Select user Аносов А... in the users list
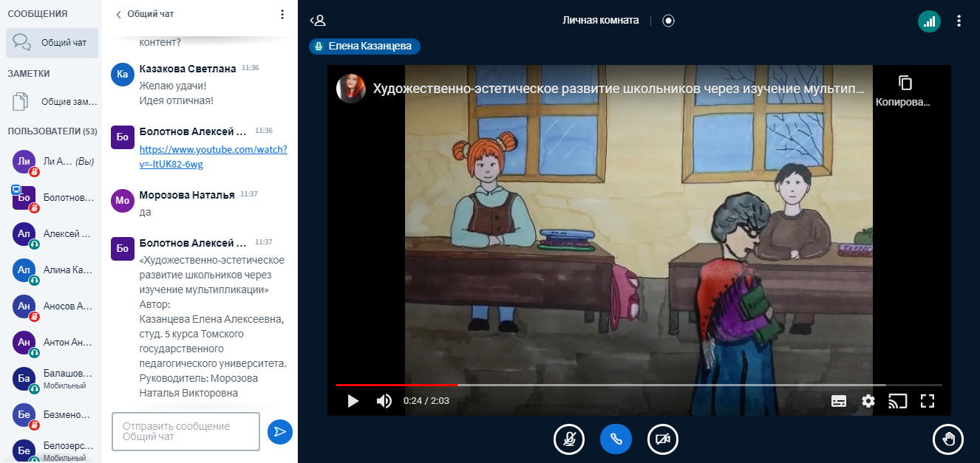This screenshot has width=980, height=463. (x=53, y=306)
